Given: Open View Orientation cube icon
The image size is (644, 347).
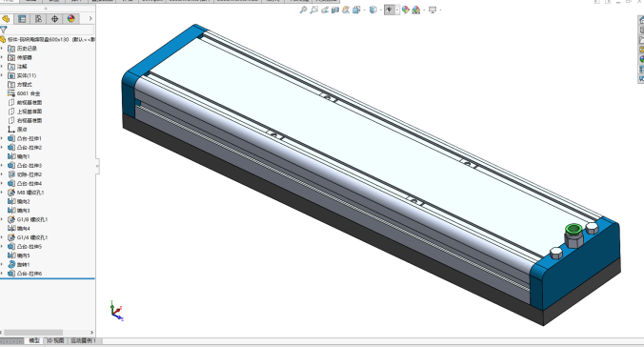Looking at the screenshot, I should [x=356, y=10].
